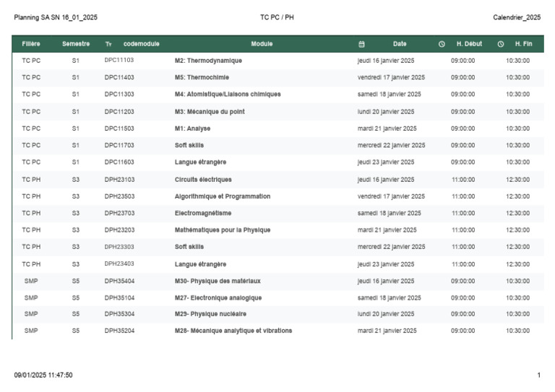Select Mathématiques pour la Physique cell
This screenshot has width=555, height=392.
tap(223, 230)
